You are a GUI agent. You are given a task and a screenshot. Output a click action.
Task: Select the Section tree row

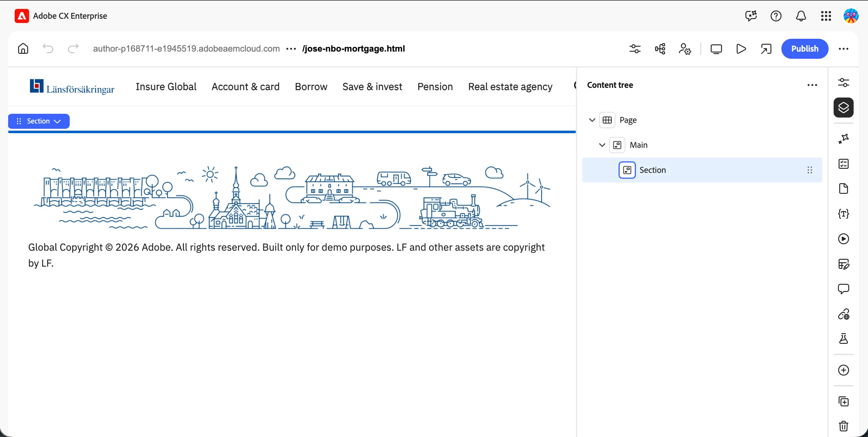[702, 170]
